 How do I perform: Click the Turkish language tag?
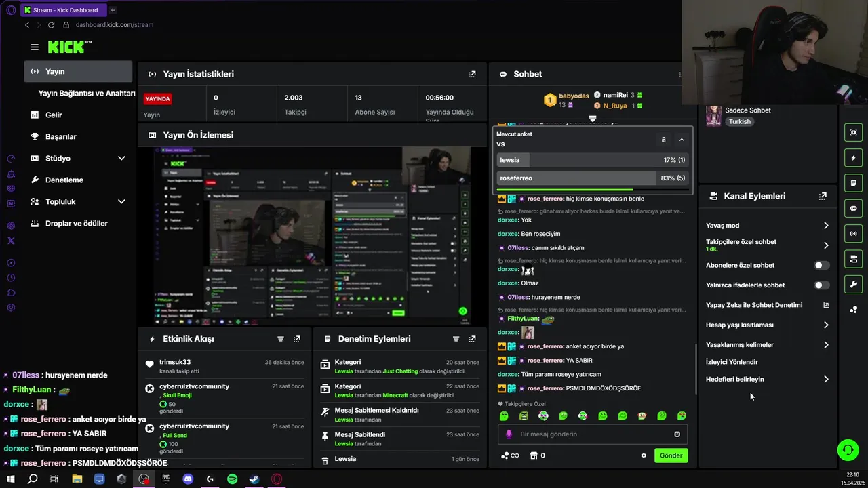coord(740,122)
